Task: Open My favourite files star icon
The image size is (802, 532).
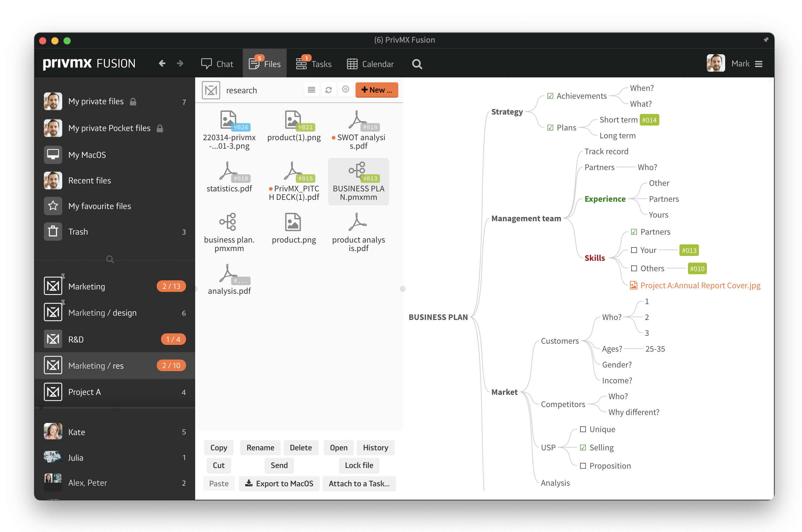Action: pyautogui.click(x=53, y=206)
